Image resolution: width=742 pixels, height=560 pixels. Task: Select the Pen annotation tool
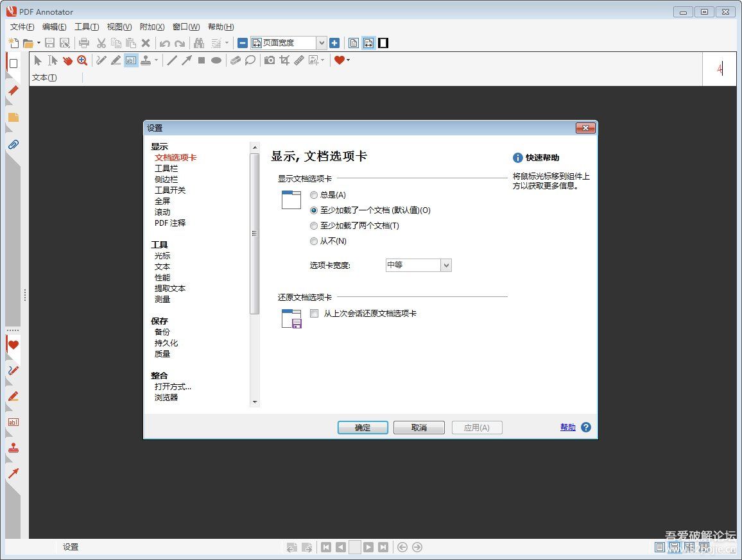coord(100,60)
